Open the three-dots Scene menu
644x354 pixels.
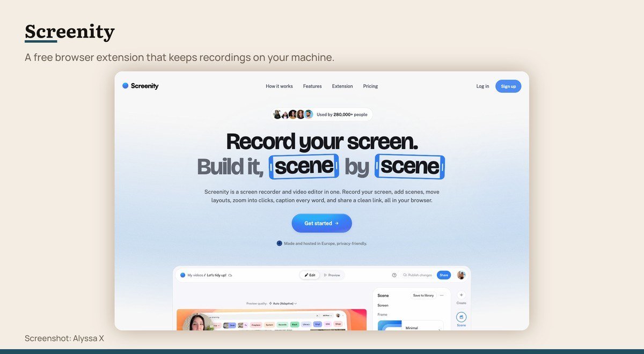tap(442, 296)
